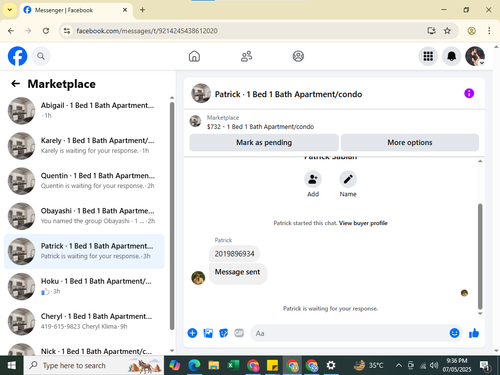
Task: Click the back arrow next to Marketplace
Action: 16,84
